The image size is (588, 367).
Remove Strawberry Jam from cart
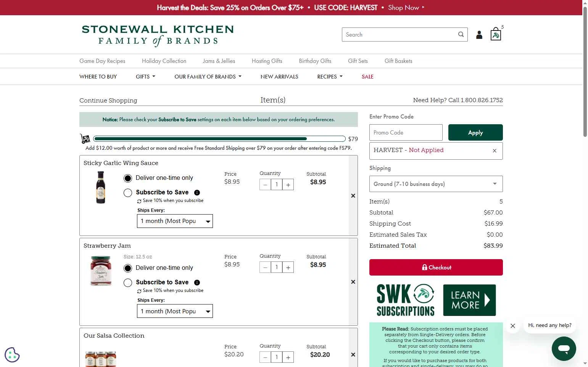tap(353, 282)
